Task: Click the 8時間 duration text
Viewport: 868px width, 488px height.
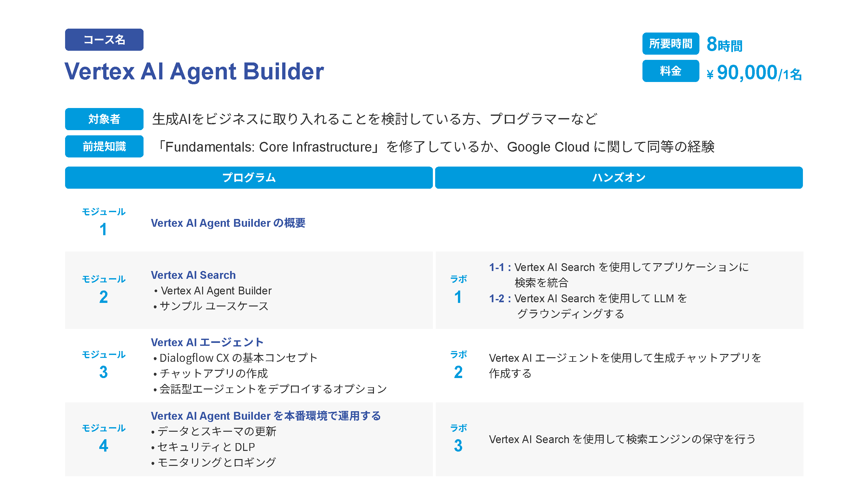Action: tap(724, 45)
